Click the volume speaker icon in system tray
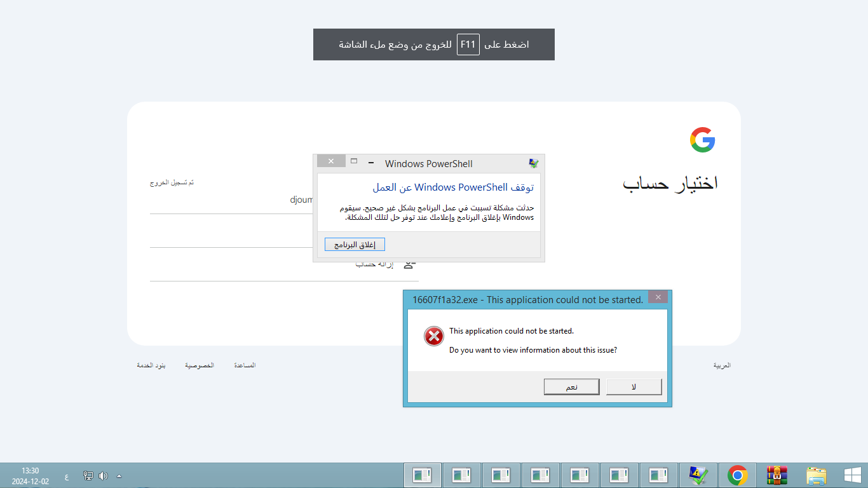This screenshot has width=868, height=488. point(103,476)
